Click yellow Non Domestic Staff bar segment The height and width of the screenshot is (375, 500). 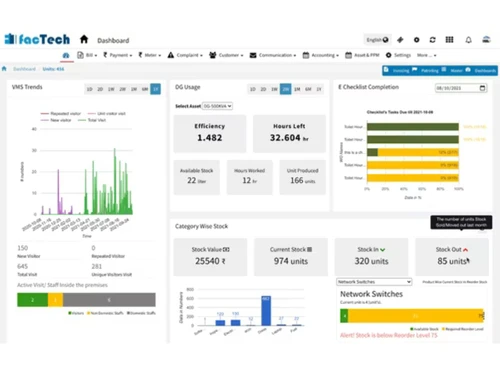[55, 300]
